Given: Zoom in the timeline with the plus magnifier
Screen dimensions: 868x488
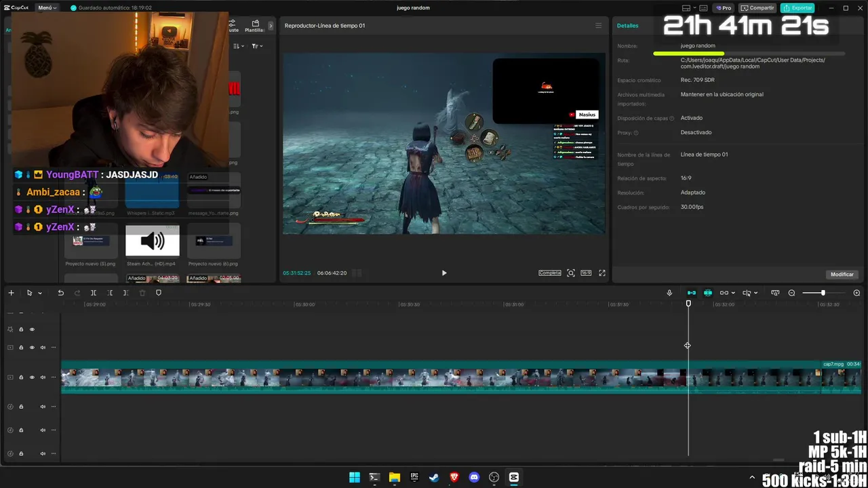Looking at the screenshot, I should click(x=856, y=293).
